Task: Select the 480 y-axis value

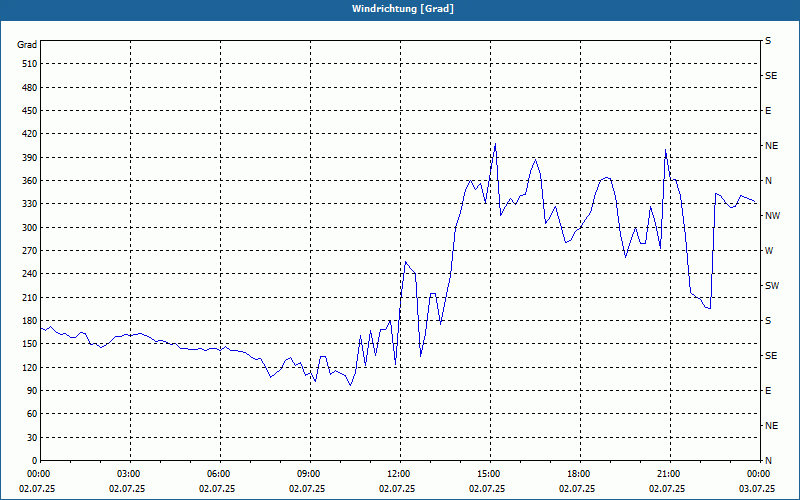Action: pos(30,87)
